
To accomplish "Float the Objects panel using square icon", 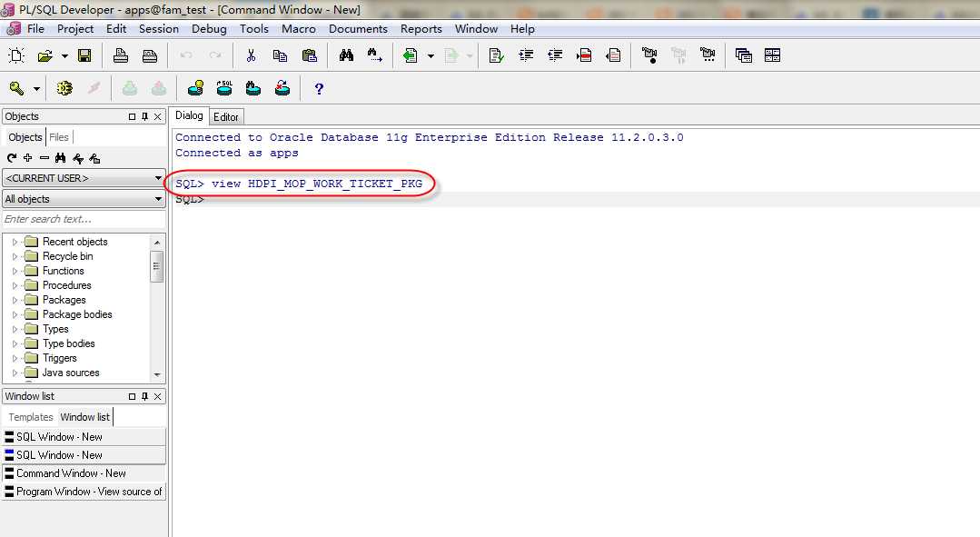I will point(132,117).
